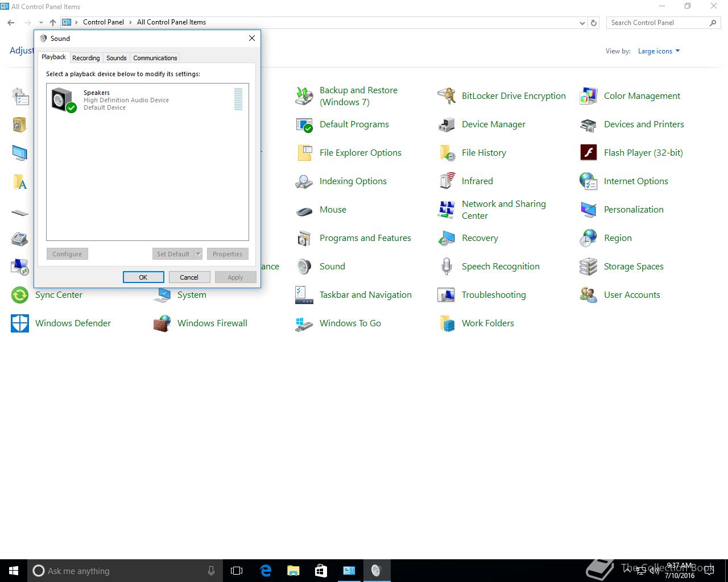
Task: Cancel the Sound dialog
Action: [189, 277]
